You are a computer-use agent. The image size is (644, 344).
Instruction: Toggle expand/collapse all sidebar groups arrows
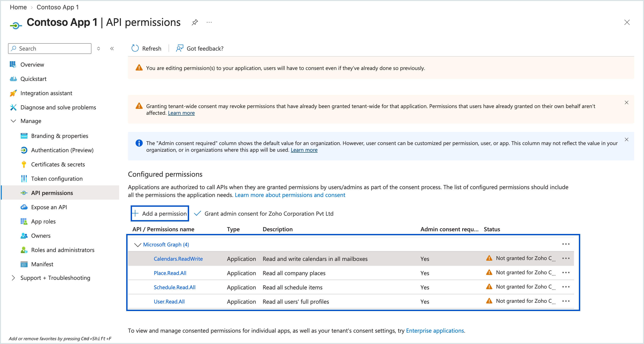click(x=99, y=49)
